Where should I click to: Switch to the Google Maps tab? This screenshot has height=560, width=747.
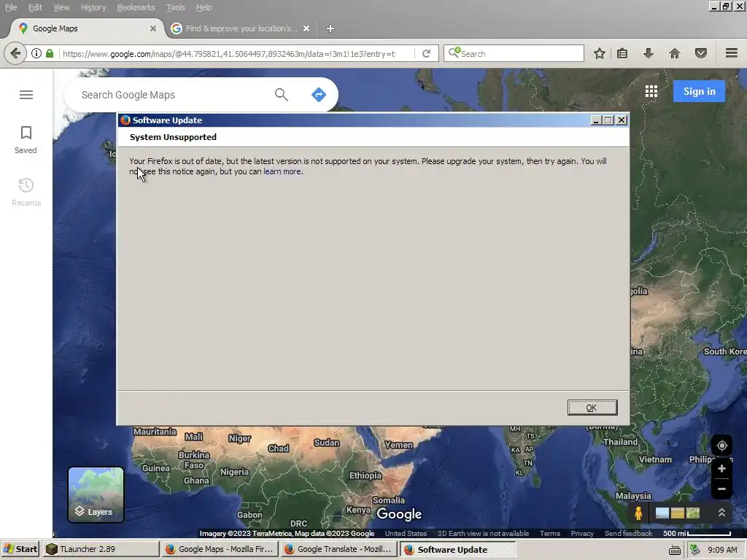pyautogui.click(x=86, y=28)
